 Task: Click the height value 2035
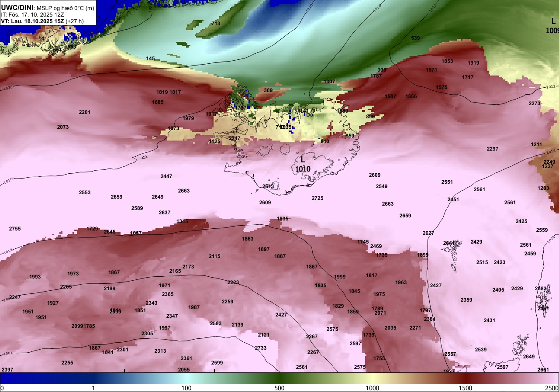[390, 328]
